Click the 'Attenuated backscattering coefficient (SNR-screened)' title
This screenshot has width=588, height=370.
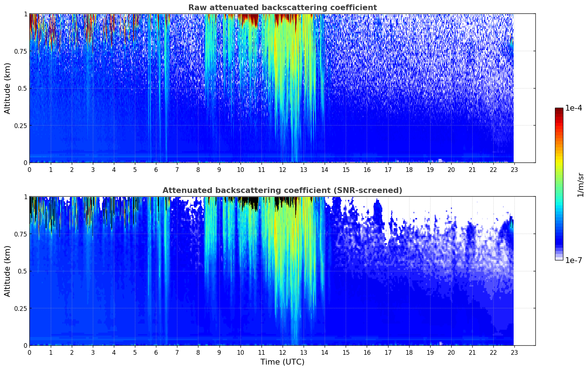[x=282, y=190]
